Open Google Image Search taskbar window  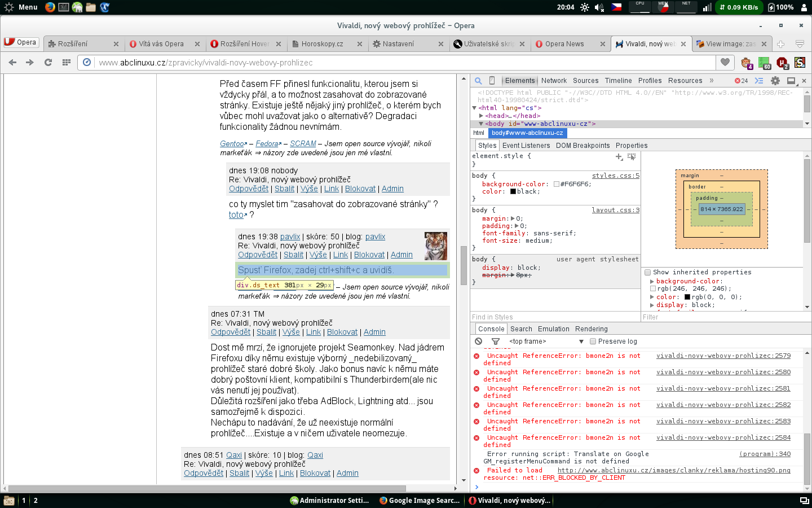click(420, 500)
